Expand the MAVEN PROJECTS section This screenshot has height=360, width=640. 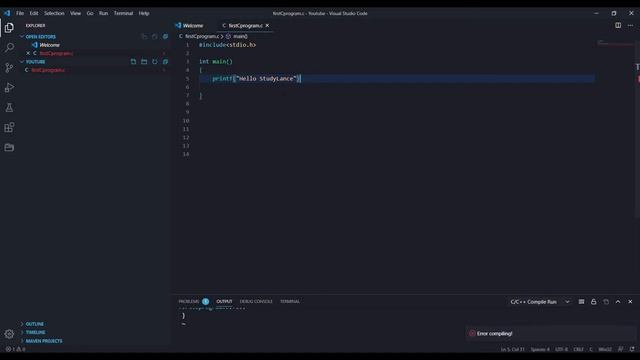(x=44, y=341)
